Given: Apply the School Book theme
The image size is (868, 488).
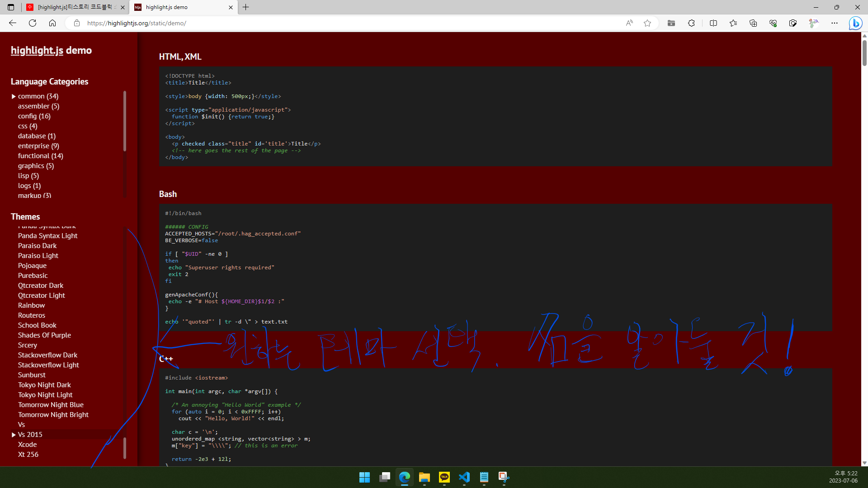Looking at the screenshot, I should [37, 325].
